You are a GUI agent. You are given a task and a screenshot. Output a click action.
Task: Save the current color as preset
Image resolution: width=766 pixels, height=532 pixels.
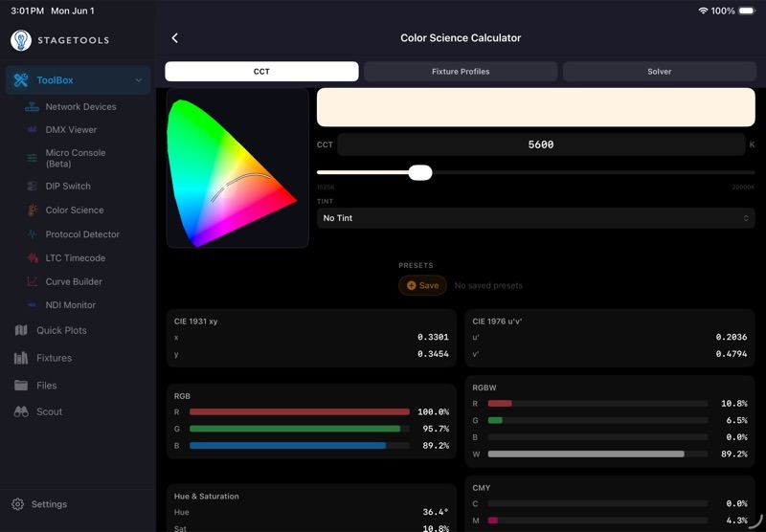click(422, 285)
